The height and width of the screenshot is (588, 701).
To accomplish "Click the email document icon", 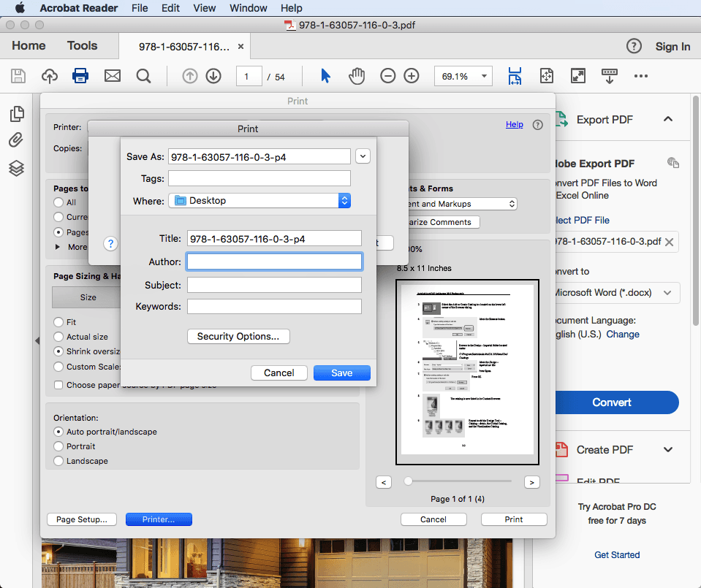I will [112, 75].
